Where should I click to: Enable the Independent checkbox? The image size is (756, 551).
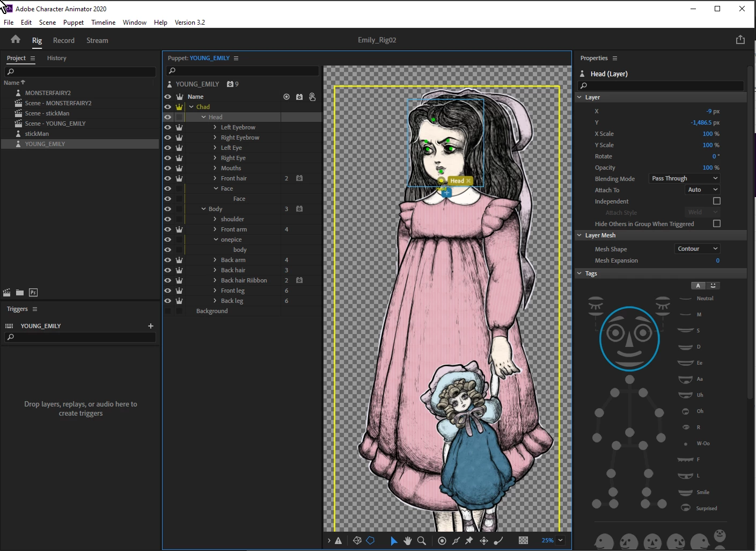point(717,201)
